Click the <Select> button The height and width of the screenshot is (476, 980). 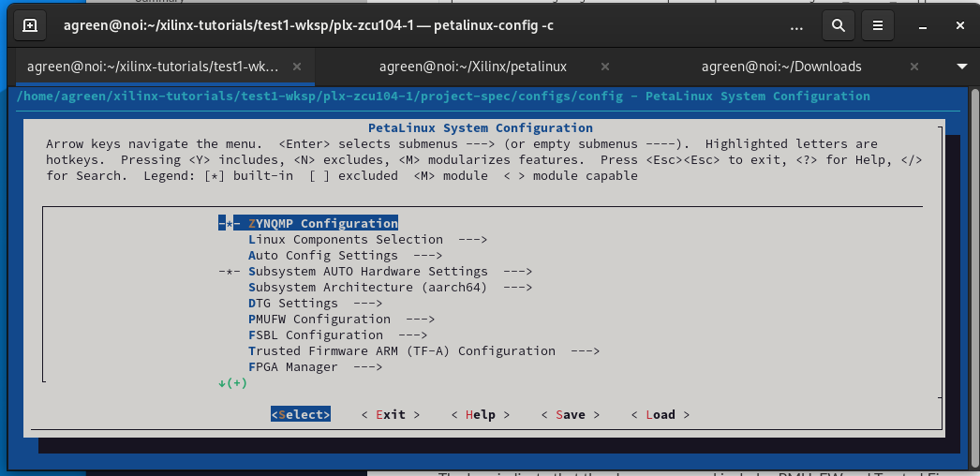(301, 414)
